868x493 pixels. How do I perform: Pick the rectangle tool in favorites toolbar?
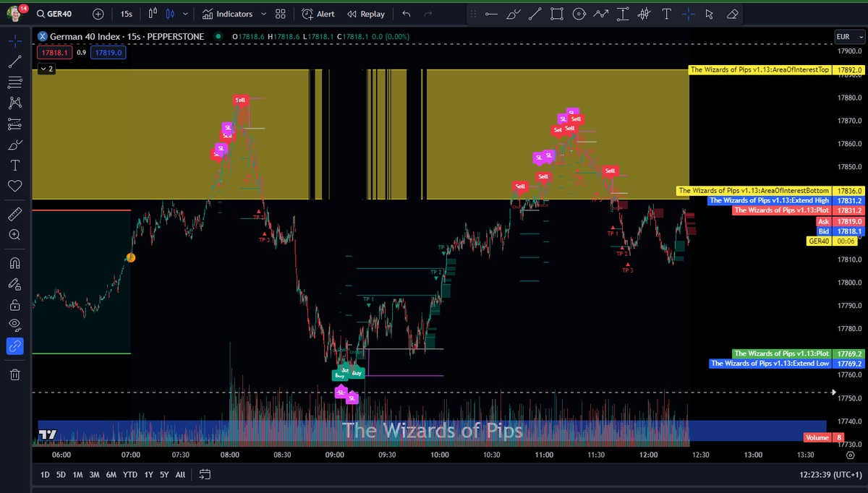(557, 14)
